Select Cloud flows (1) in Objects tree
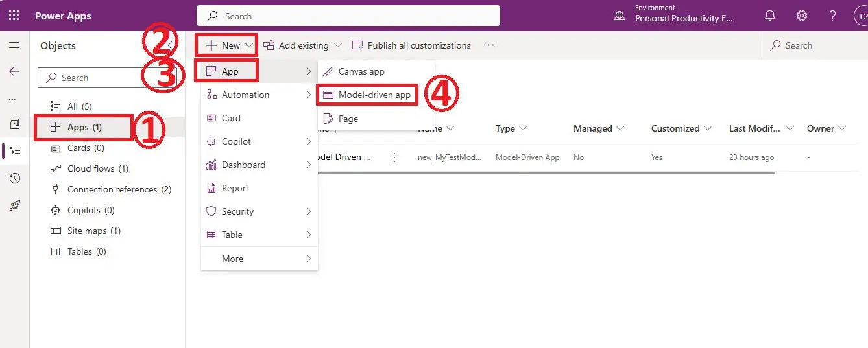This screenshot has height=348, width=868. click(x=107, y=168)
